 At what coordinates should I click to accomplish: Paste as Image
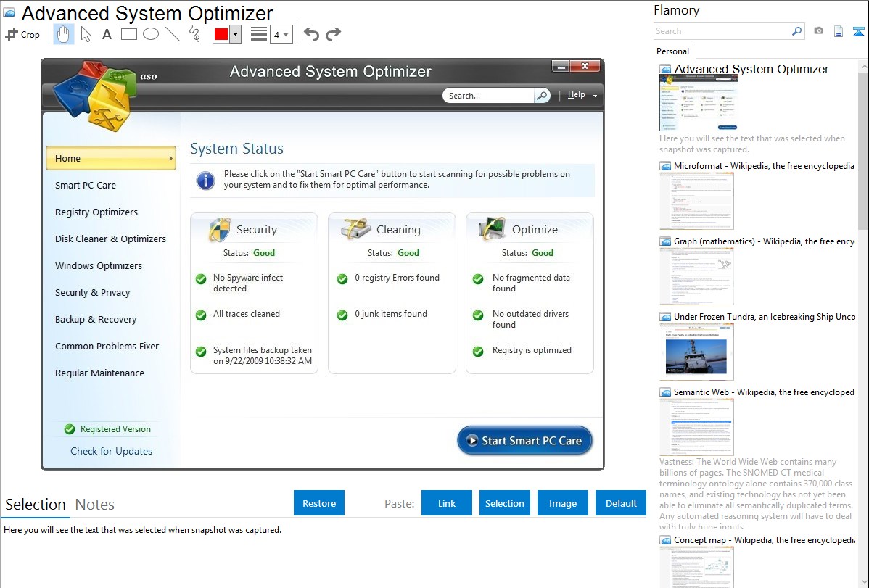tap(562, 503)
